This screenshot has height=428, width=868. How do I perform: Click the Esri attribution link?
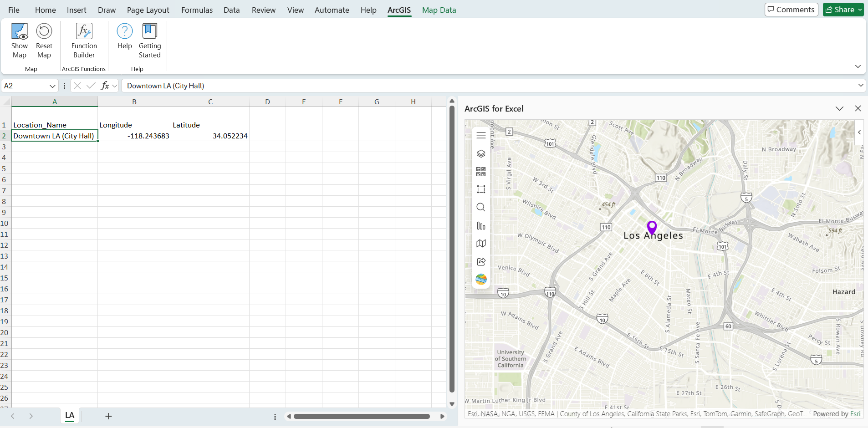[855, 414]
